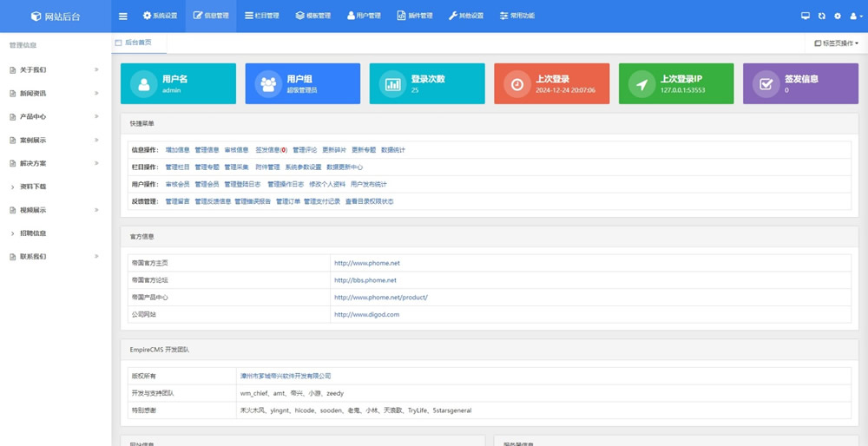This screenshot has width=868, height=446.
Task: Open the 模板管理 top menu
Action: pos(313,16)
